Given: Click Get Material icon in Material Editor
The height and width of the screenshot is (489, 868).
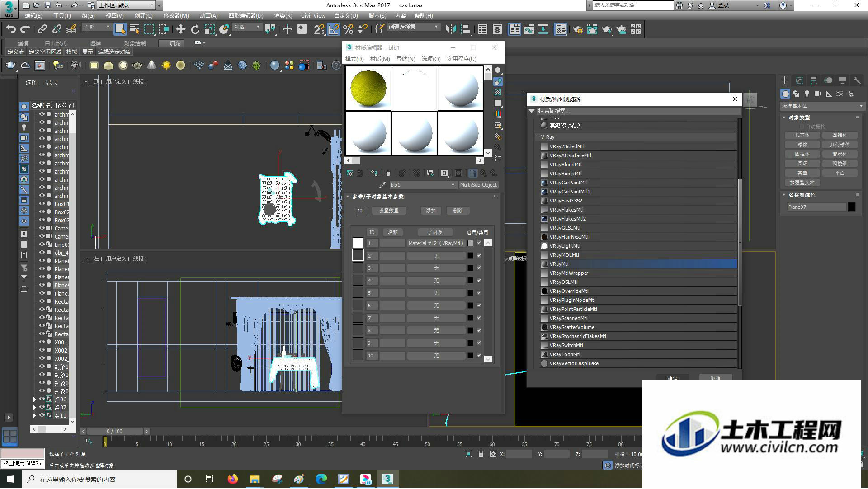Looking at the screenshot, I should 350,173.
